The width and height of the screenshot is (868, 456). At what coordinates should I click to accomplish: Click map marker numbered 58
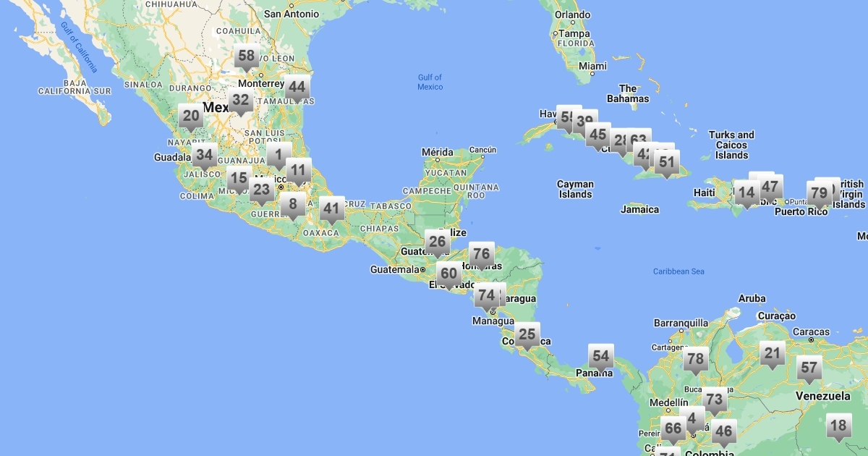coord(247,56)
